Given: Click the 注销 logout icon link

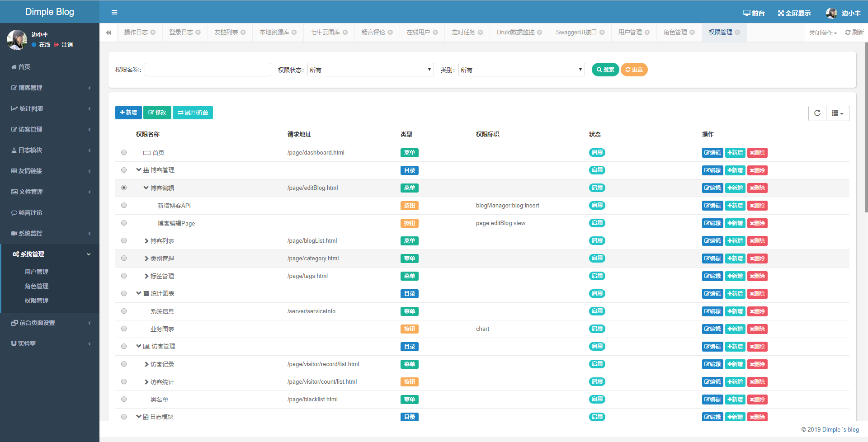Looking at the screenshot, I should (63, 45).
